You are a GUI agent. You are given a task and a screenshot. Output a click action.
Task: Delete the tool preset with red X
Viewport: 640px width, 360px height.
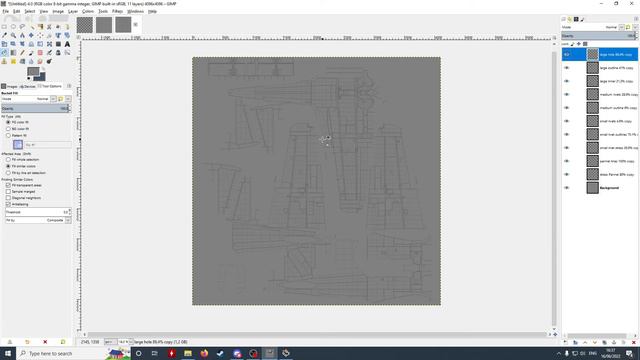pos(45,342)
